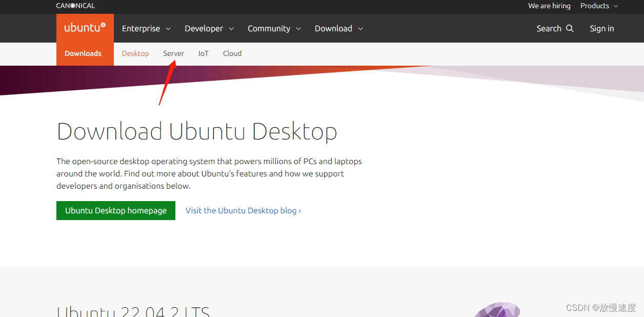The image size is (644, 317).
Task: Click the Search magnifier icon
Action: (x=570, y=28)
